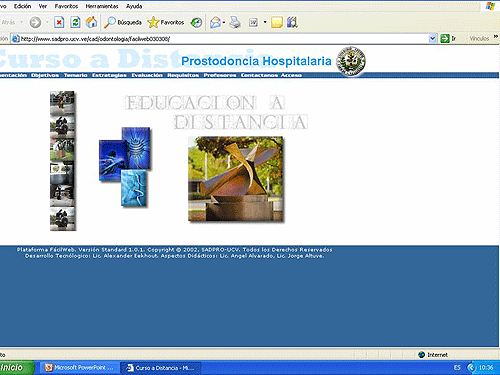500x375 pixels.
Task: Open the Back button history dropdown
Action: click(x=22, y=22)
